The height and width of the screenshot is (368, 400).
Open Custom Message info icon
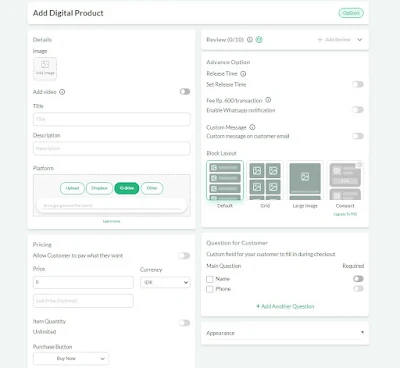(252, 127)
